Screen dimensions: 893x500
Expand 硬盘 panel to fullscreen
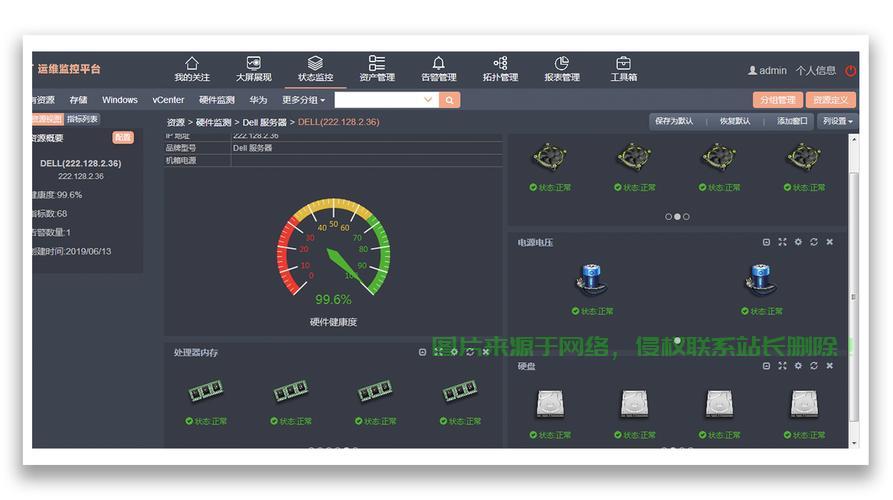[x=782, y=366]
